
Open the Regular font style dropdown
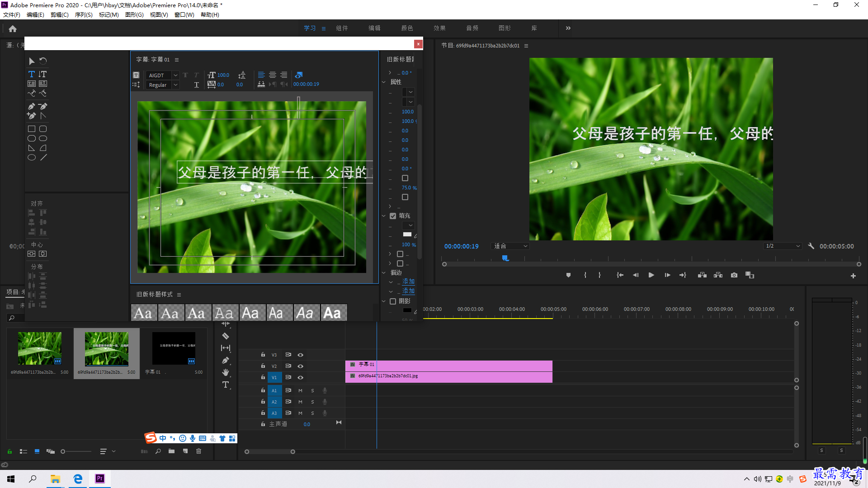163,85
